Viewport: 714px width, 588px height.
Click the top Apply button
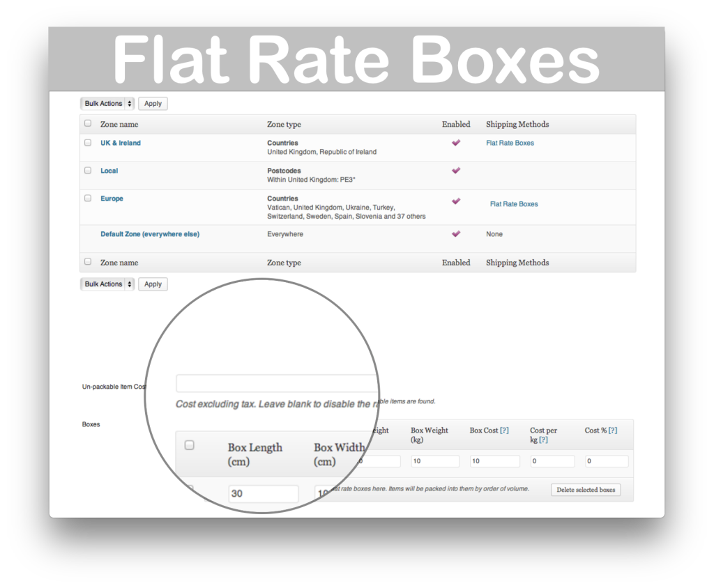coord(152,103)
